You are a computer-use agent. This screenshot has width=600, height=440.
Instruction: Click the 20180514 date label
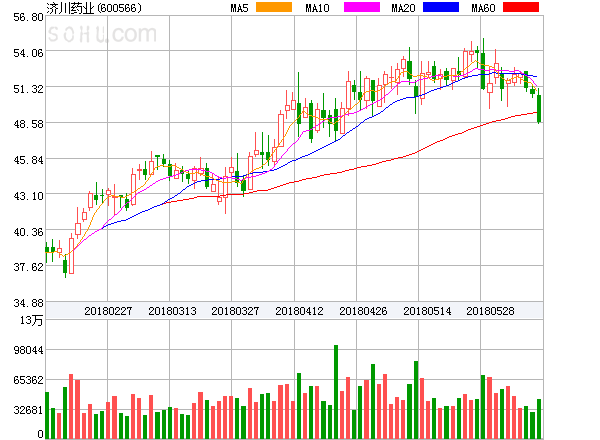click(x=427, y=311)
